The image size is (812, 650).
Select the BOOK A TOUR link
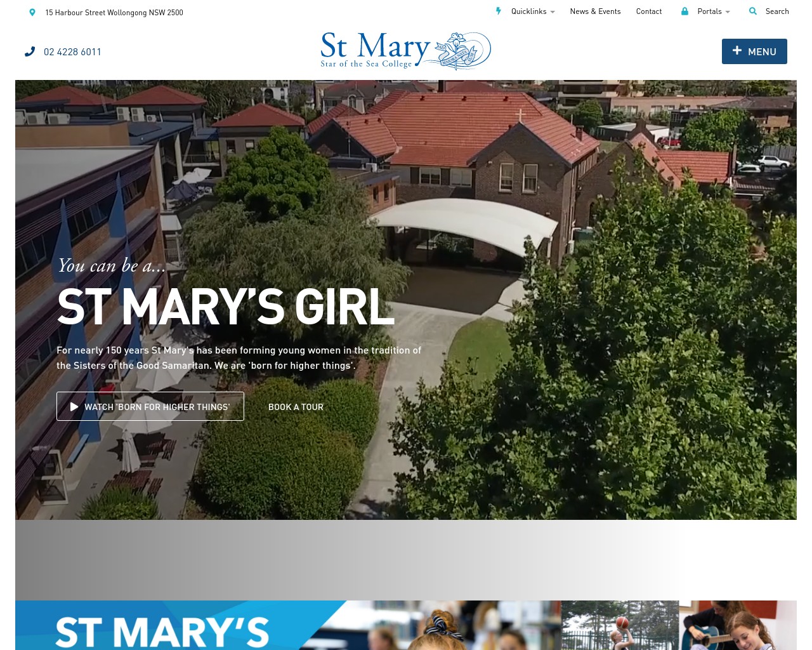pos(296,406)
